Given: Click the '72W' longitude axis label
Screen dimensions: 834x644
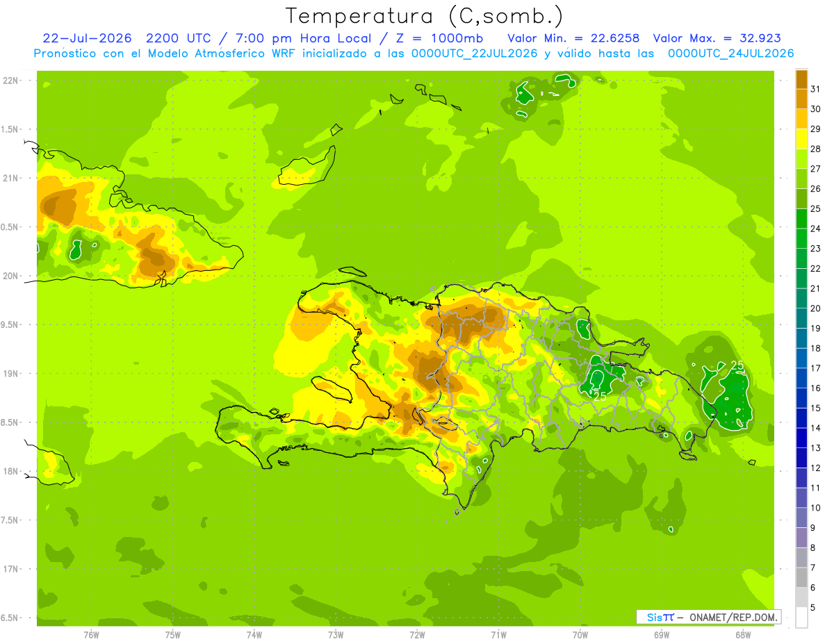Looking at the screenshot, I should (417, 635).
